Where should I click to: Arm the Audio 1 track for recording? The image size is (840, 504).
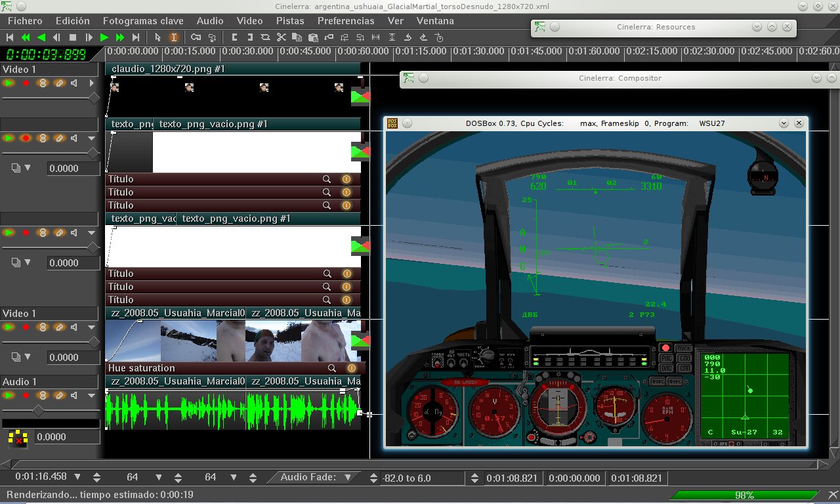[26, 396]
